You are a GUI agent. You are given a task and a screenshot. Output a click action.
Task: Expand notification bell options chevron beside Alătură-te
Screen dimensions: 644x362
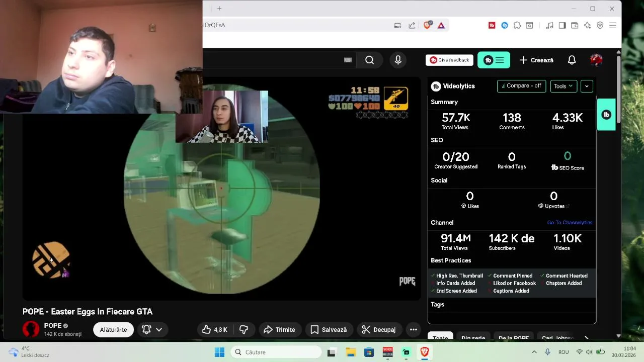[159, 330]
